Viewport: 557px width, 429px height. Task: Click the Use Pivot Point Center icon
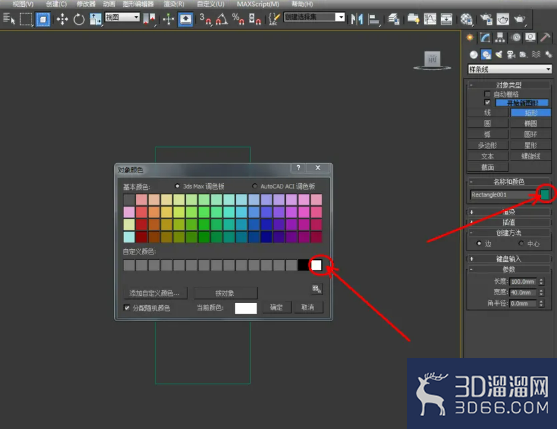(x=150, y=19)
